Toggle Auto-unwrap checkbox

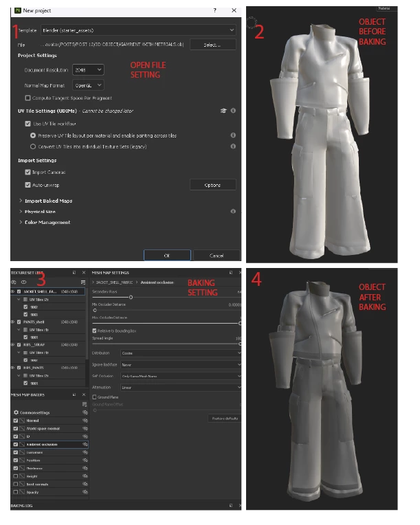click(27, 185)
